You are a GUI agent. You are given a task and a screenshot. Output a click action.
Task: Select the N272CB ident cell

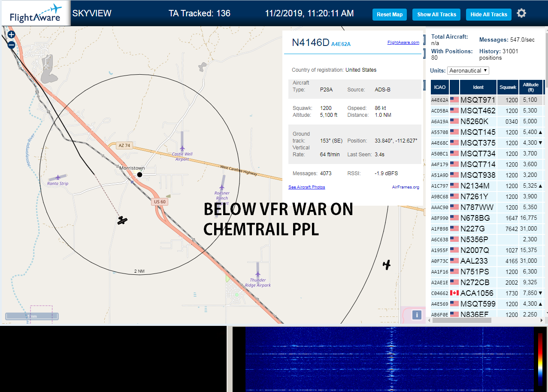pyautogui.click(x=478, y=283)
